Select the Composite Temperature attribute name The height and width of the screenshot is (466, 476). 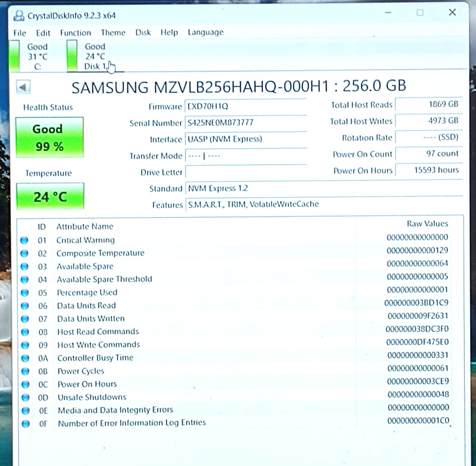[x=101, y=253]
